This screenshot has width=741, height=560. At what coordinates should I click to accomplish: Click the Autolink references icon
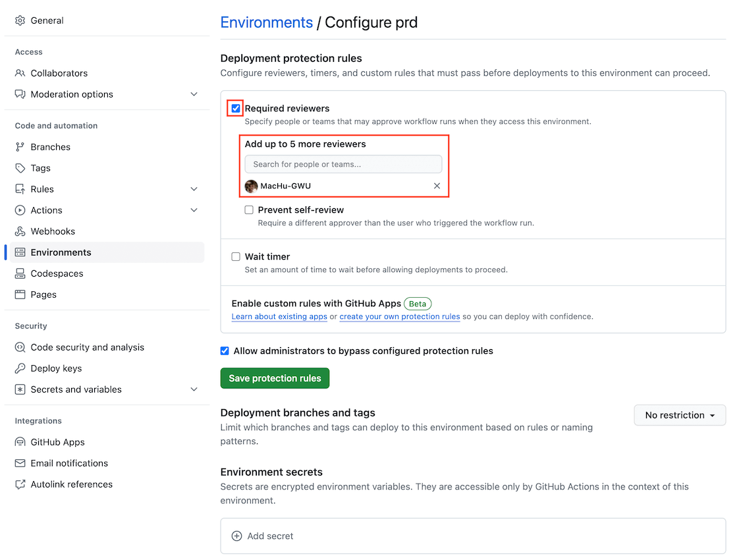tap(20, 484)
